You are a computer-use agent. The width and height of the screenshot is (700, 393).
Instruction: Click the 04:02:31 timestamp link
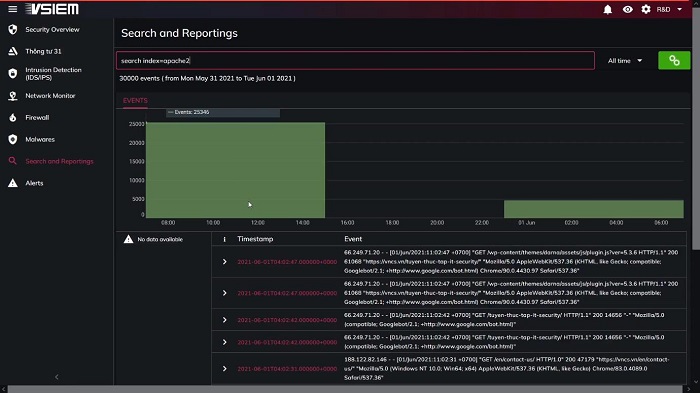[287, 369]
